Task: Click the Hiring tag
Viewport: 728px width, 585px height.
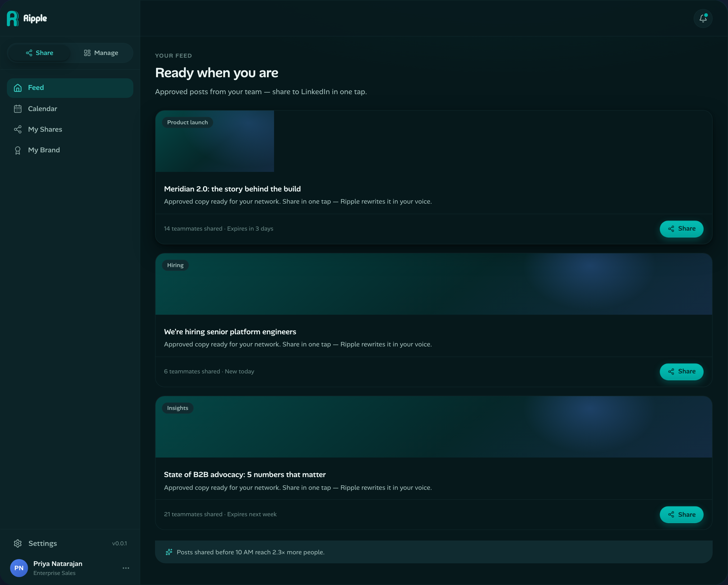Action: tap(175, 265)
